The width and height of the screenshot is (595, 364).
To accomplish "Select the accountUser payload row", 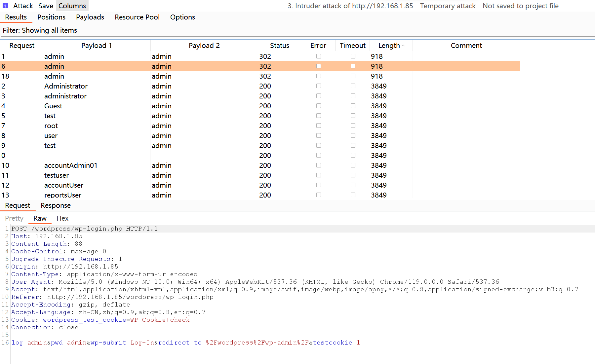I will pos(260,185).
